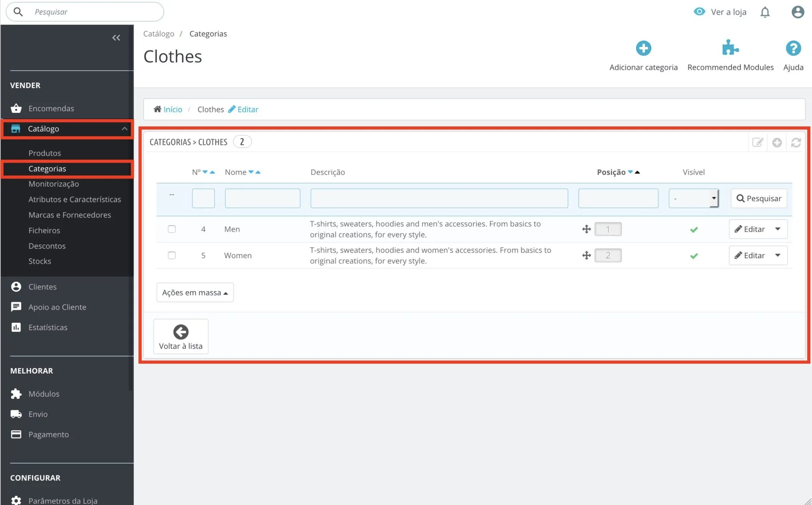Open the user profile avatar icon

[798, 12]
